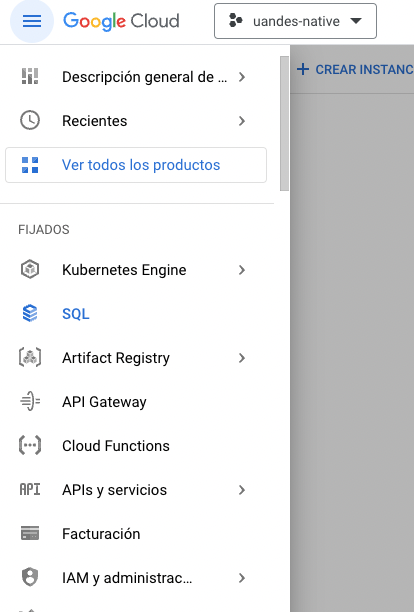Click the Crear instancia button

355,69
